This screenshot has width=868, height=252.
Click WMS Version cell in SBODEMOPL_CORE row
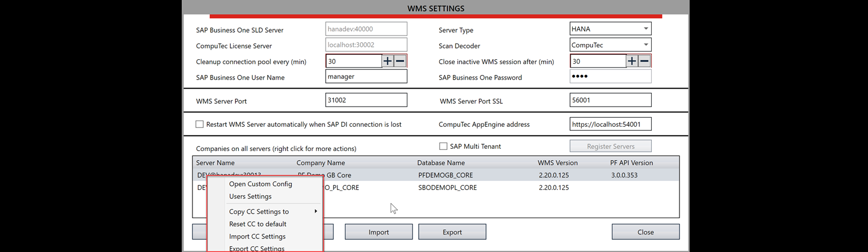pos(554,187)
